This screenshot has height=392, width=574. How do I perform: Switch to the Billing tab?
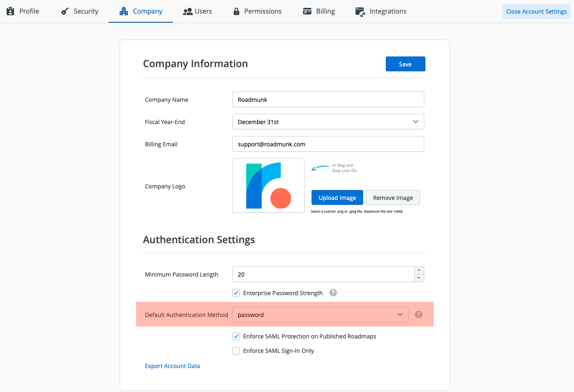(319, 11)
